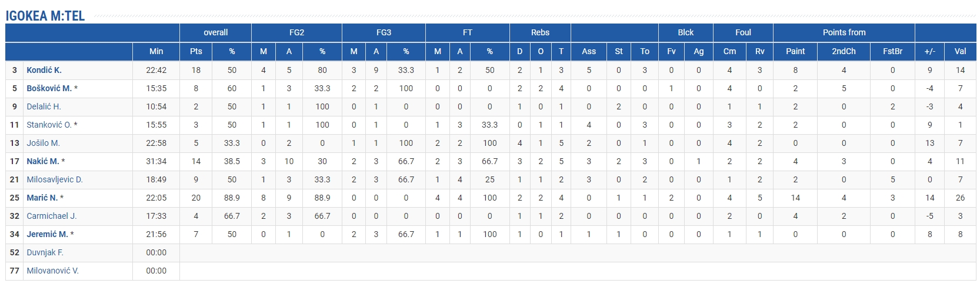
Task: Click the Ass column header
Action: [589, 51]
